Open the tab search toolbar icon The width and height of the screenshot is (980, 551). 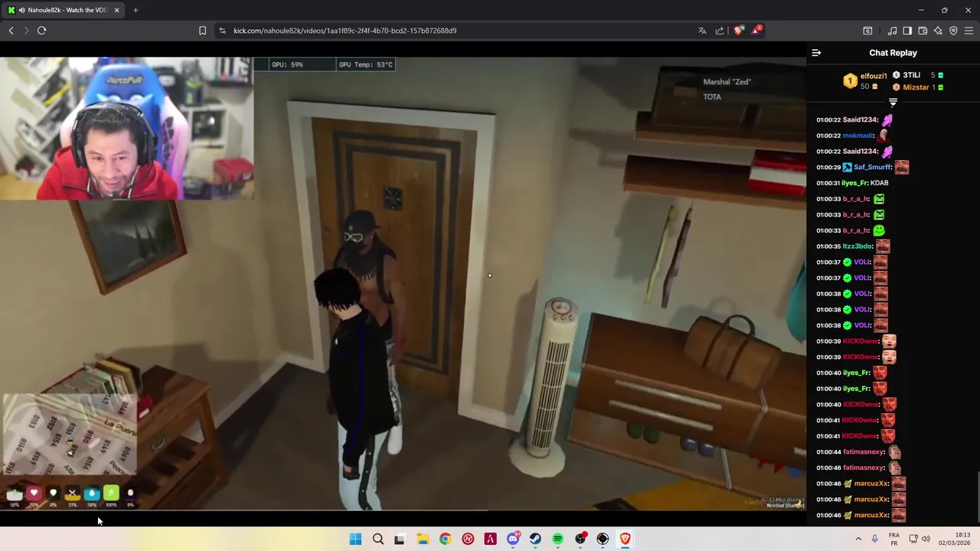click(x=867, y=31)
